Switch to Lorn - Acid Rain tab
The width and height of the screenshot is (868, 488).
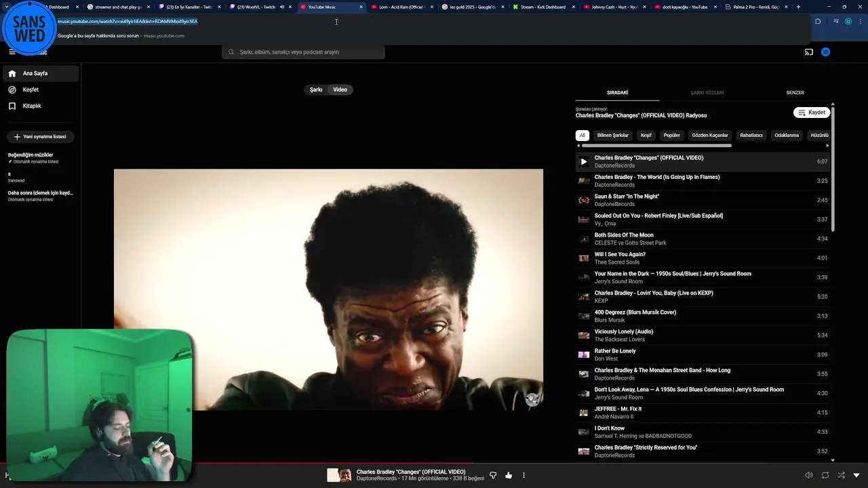point(401,7)
